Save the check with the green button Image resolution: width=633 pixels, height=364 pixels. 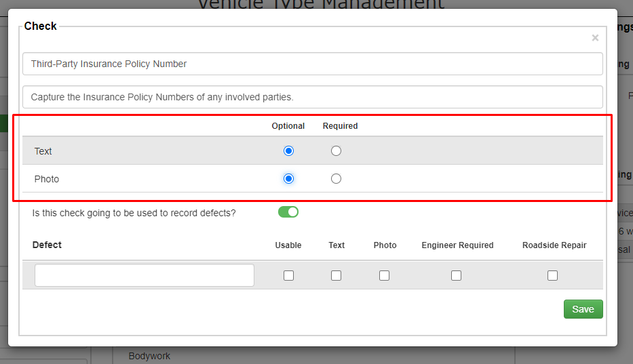pos(583,309)
